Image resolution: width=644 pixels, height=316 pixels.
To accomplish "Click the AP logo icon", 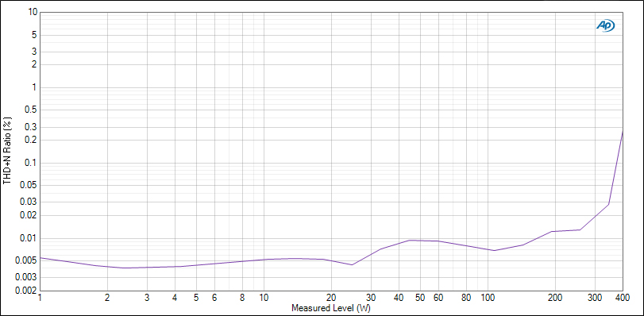I will coord(605,26).
